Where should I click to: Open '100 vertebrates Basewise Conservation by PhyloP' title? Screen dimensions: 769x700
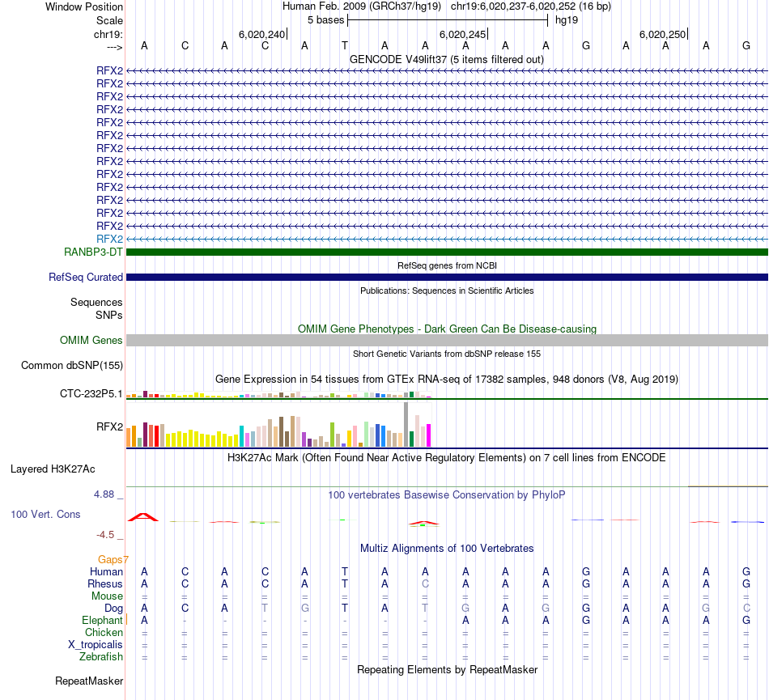click(447, 495)
